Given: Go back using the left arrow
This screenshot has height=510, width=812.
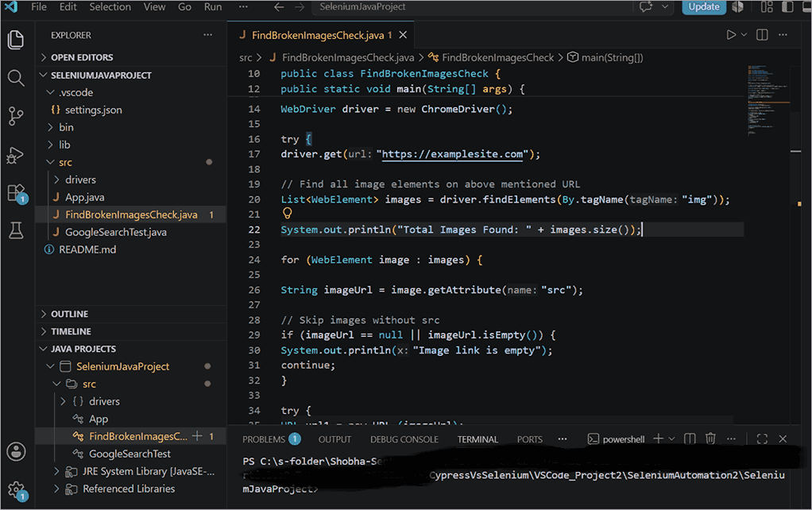Looking at the screenshot, I should 279,6.
